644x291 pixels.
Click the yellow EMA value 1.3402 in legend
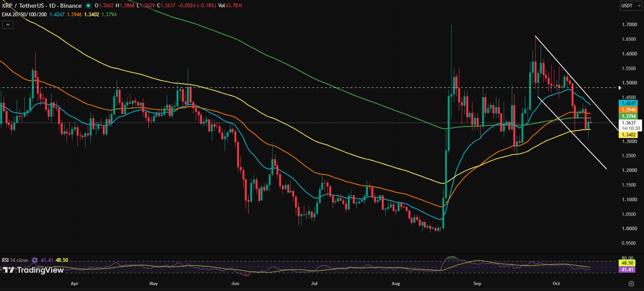coord(92,14)
